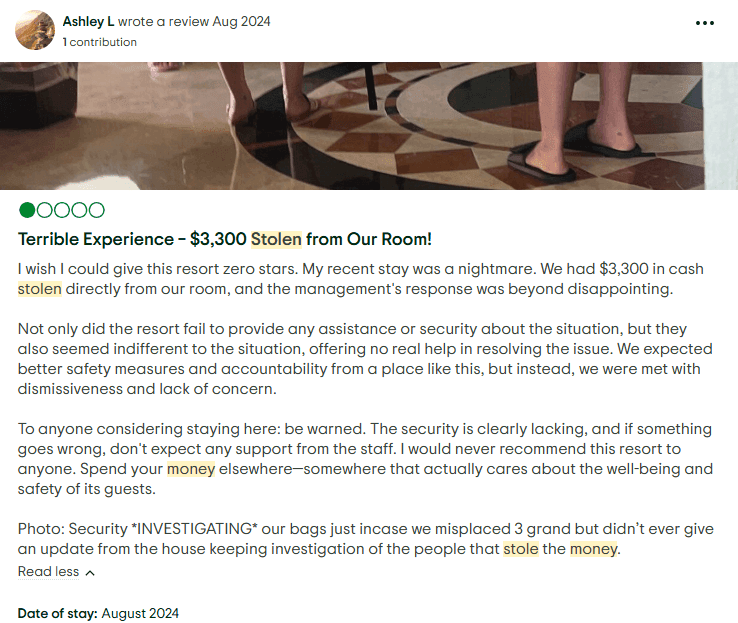Click the "Read less" link

(48, 572)
